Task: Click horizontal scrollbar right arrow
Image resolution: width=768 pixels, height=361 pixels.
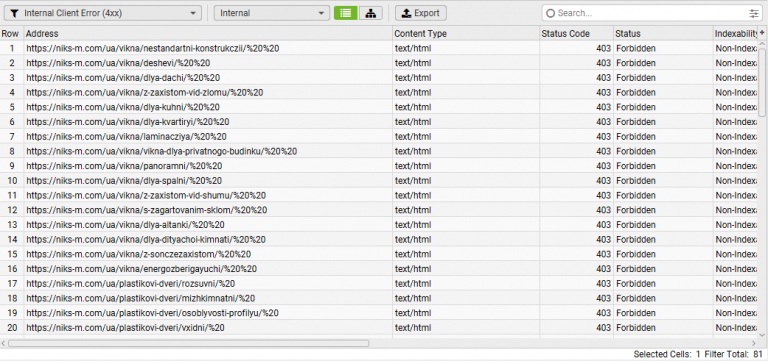Action: (754, 343)
